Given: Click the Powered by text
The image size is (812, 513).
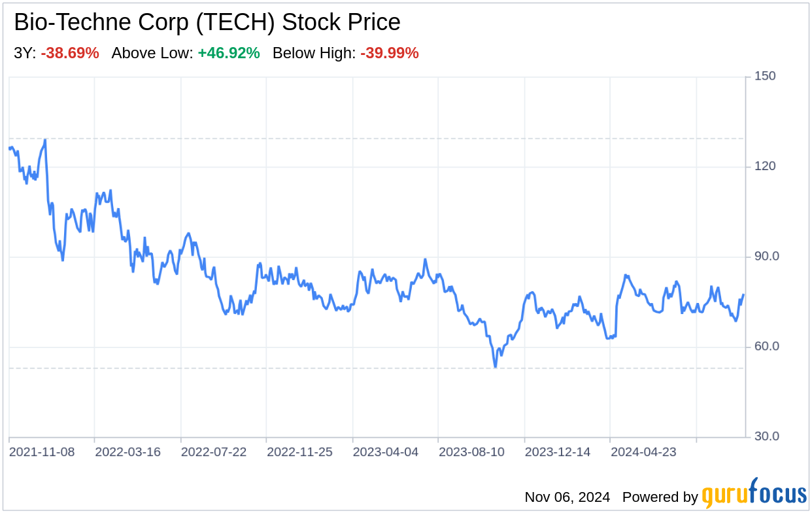Looking at the screenshot, I should pyautogui.click(x=660, y=497).
